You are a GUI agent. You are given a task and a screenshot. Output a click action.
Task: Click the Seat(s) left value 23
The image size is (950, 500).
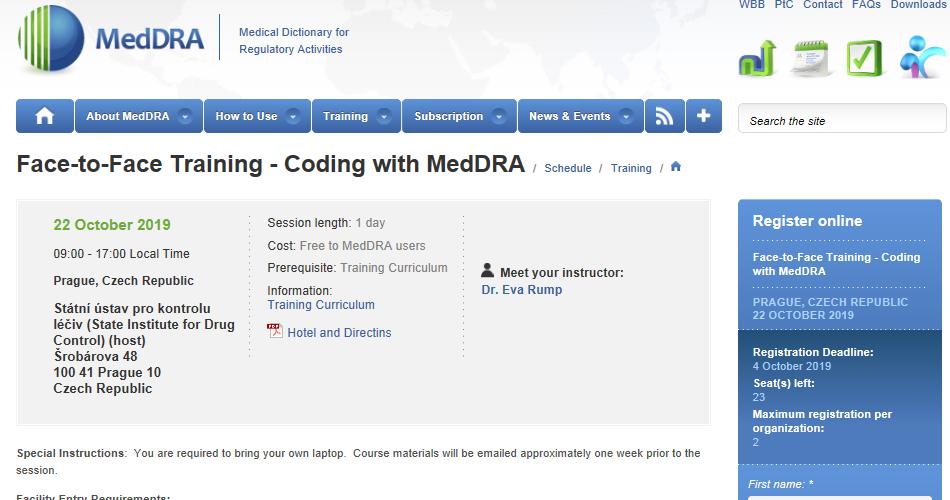[759, 398]
